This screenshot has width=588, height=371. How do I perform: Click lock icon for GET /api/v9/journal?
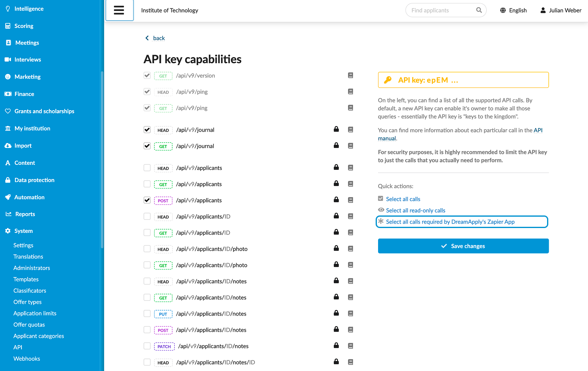point(336,145)
